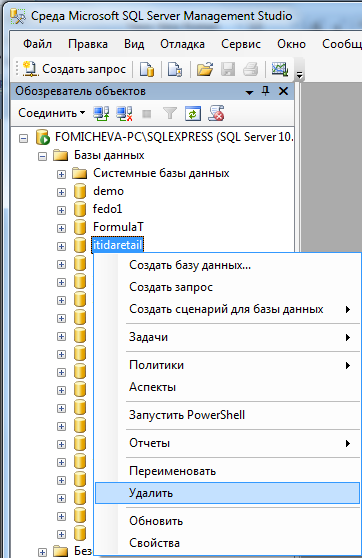362x558 pixels.
Task: Select the FormulaT database
Action: 118,227
